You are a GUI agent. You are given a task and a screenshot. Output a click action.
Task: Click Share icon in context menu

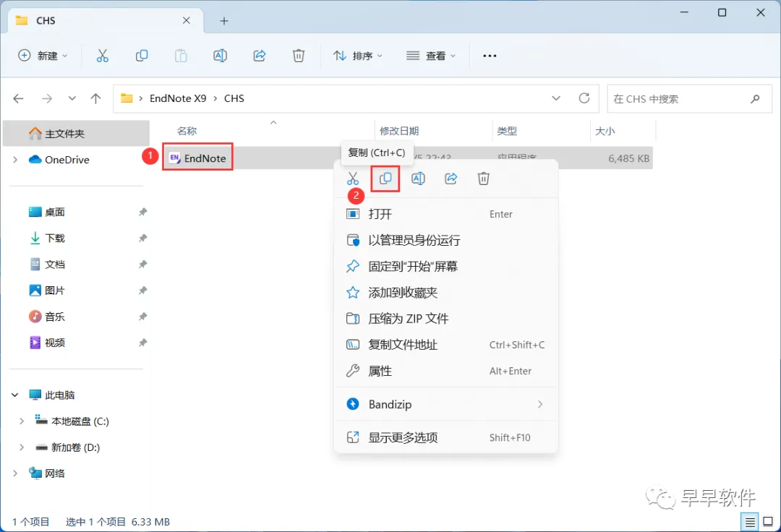tap(451, 179)
